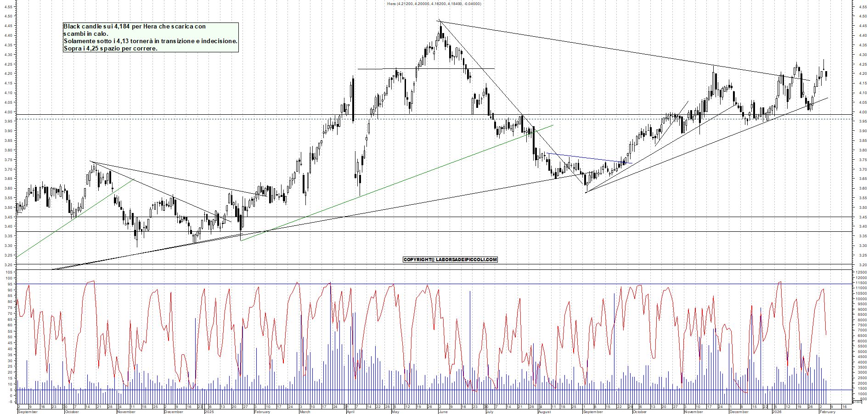Click the 'Solamente sotto i 4,13' annotation line

pyautogui.click(x=150, y=41)
